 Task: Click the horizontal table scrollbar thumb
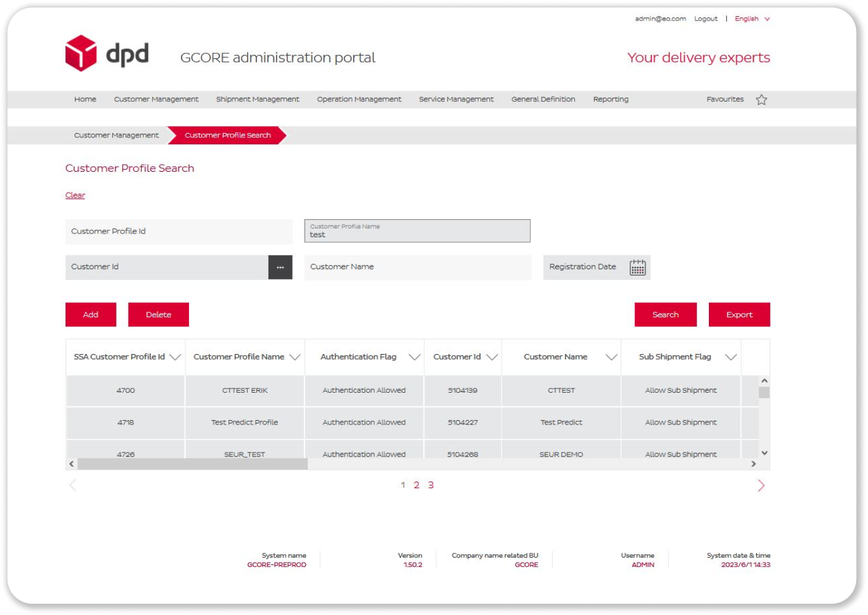(x=192, y=464)
